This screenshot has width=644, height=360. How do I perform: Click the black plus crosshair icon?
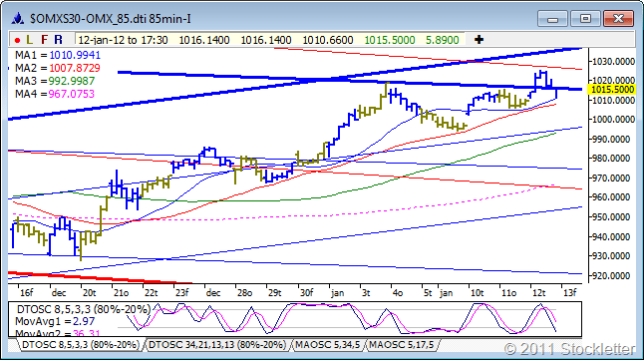479,40
